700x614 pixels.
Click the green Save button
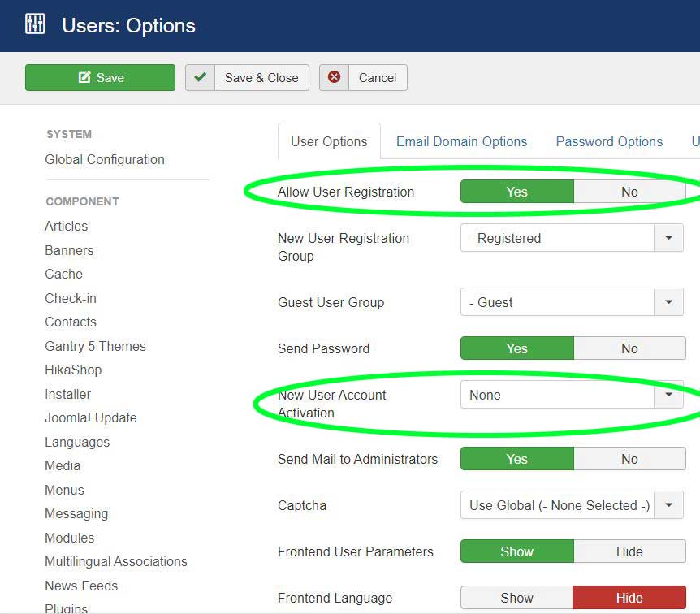[x=100, y=78]
